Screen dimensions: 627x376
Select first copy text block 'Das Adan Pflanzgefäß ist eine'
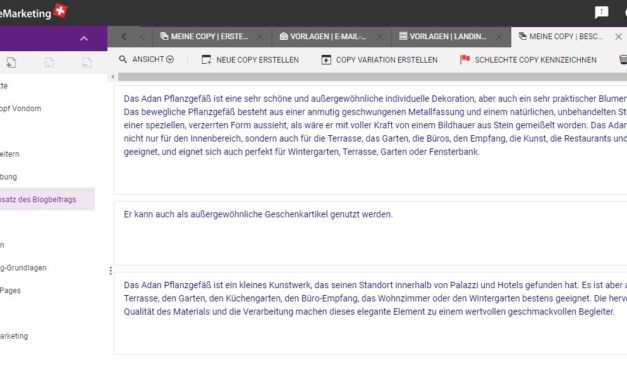(x=370, y=140)
